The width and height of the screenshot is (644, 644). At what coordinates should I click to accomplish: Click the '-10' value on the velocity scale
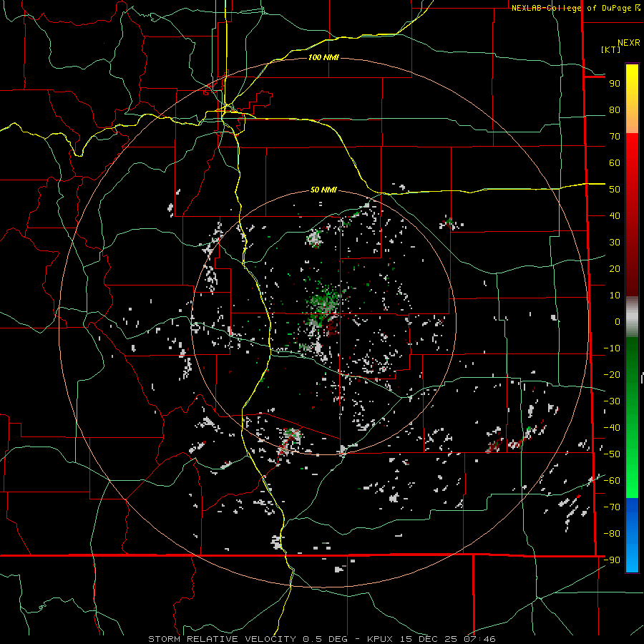click(x=612, y=348)
